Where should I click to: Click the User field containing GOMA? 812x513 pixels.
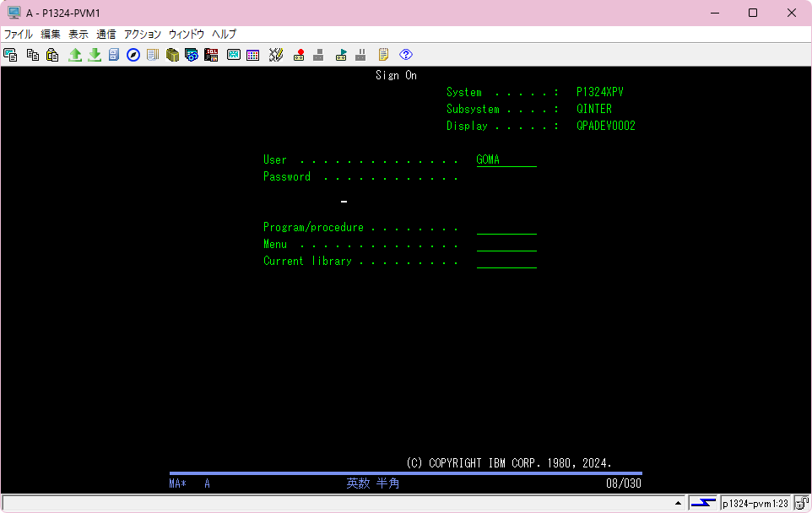(506, 160)
